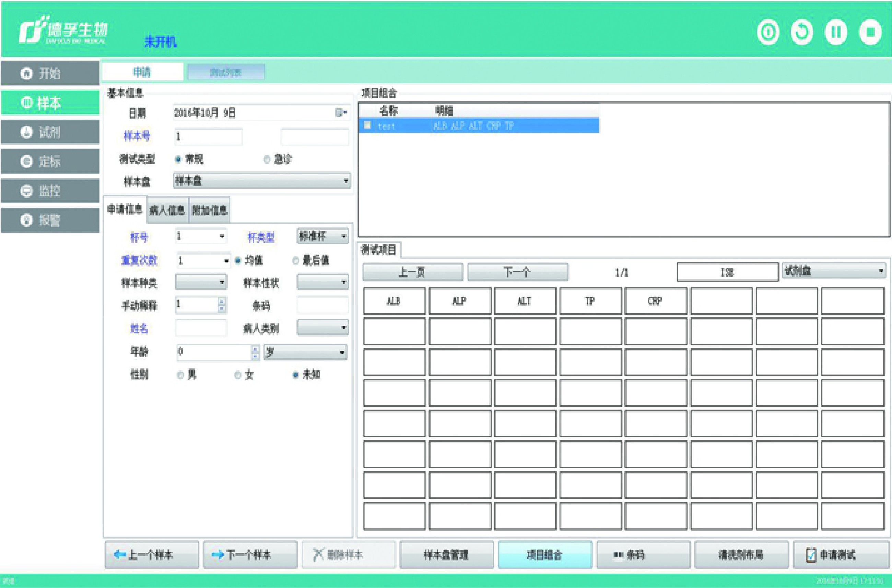
Task: Open the 报警 sidebar section
Action: coord(50,220)
